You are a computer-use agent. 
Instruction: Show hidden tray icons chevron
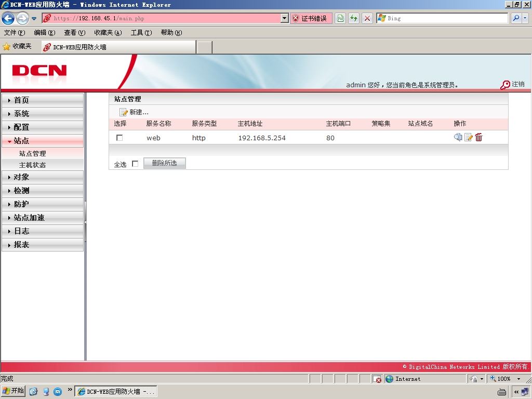click(516, 392)
